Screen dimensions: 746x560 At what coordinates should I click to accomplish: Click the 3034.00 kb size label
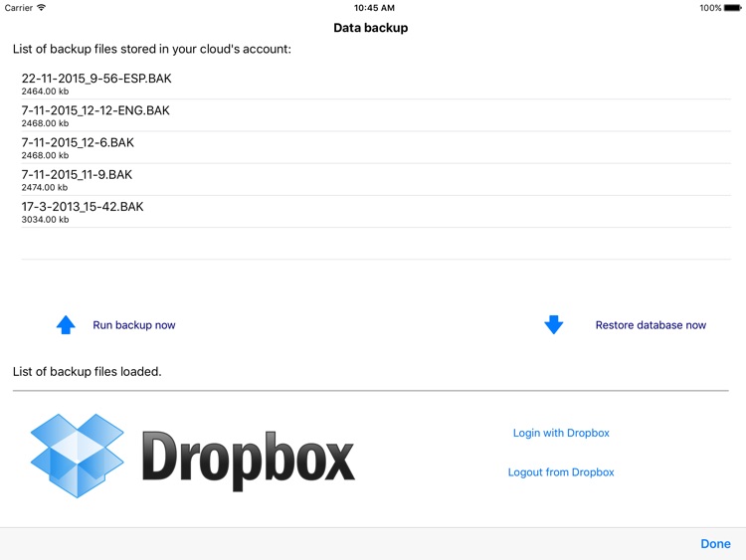(45, 220)
